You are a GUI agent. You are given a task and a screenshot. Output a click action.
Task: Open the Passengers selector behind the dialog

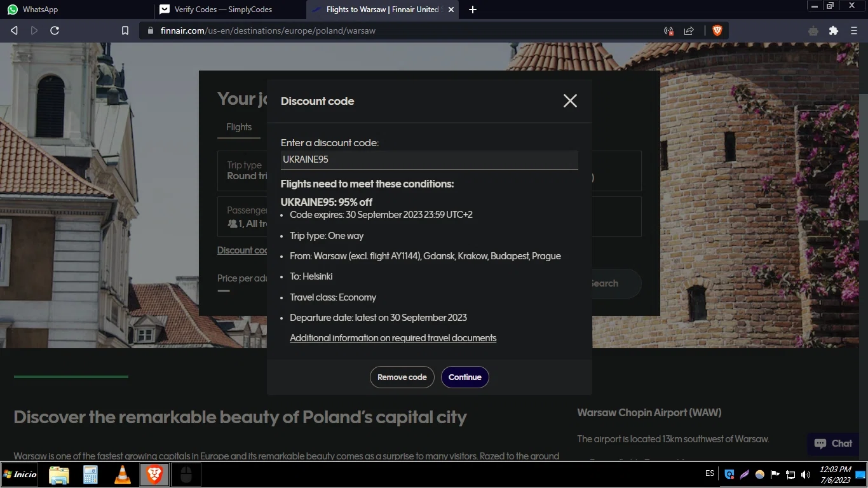point(242,217)
